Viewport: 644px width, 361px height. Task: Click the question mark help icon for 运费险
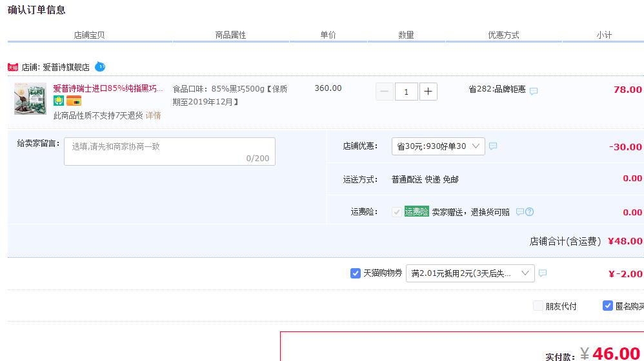coord(529,211)
